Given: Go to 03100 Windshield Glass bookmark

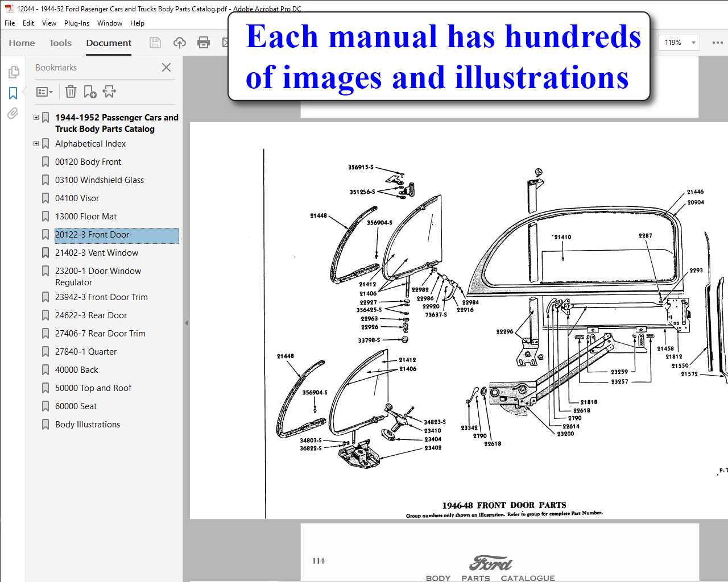Looking at the screenshot, I should click(100, 180).
